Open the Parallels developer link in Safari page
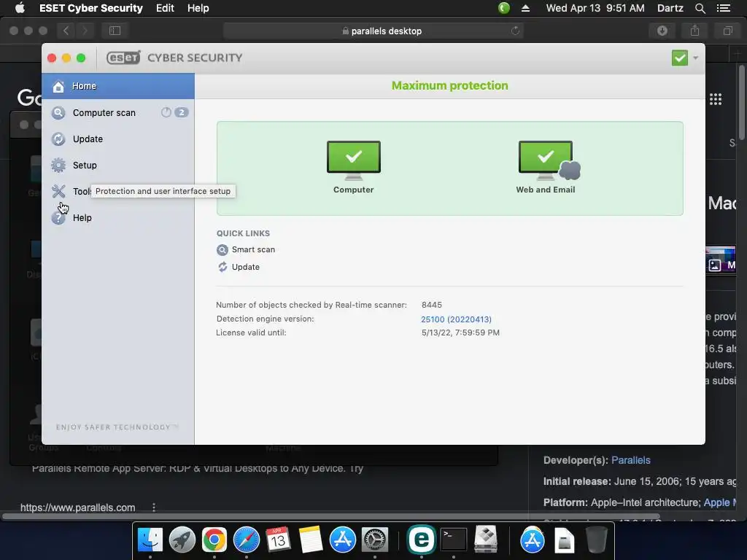Image resolution: width=747 pixels, height=560 pixels. (x=631, y=461)
